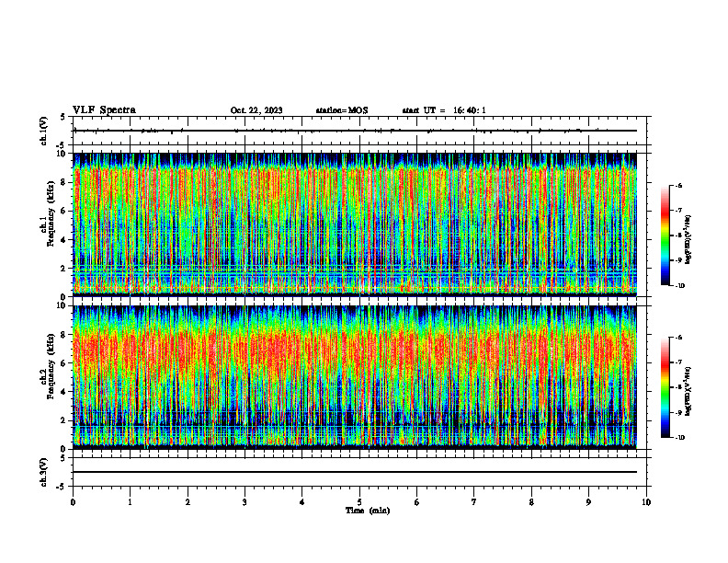Screen dimensions: 728x563
Task: Click the "6" kHz tick on ch.2 frequency axis
Action: pos(64,363)
